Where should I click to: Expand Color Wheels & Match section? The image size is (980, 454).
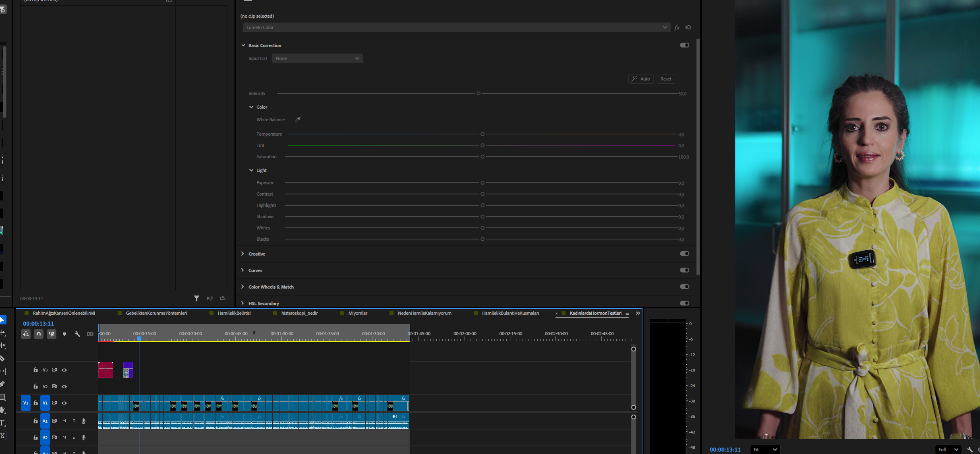pos(242,287)
